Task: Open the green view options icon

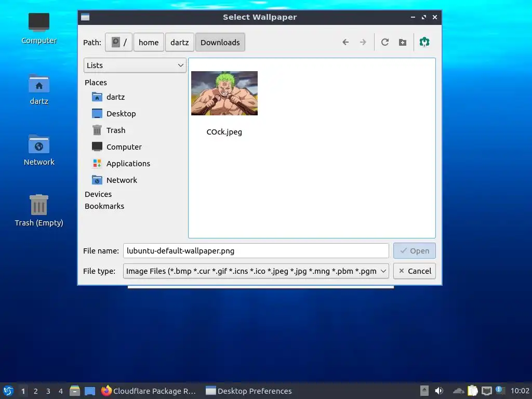Action: 424,42
